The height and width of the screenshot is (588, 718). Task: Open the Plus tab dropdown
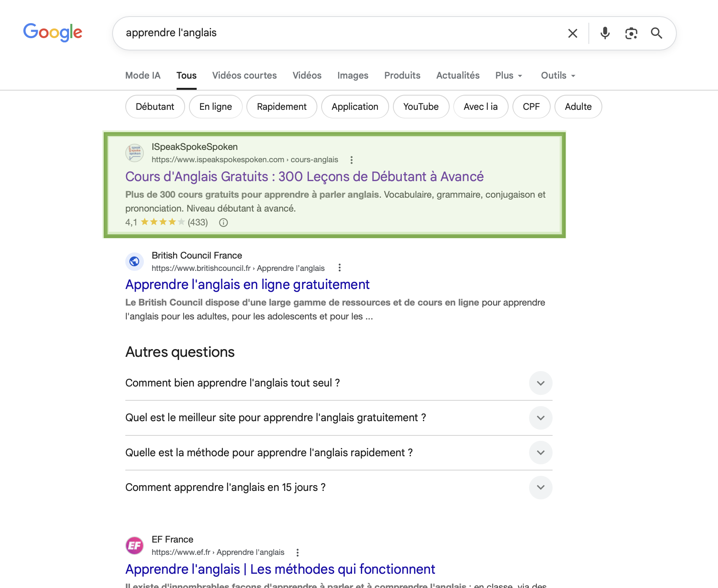pos(508,75)
